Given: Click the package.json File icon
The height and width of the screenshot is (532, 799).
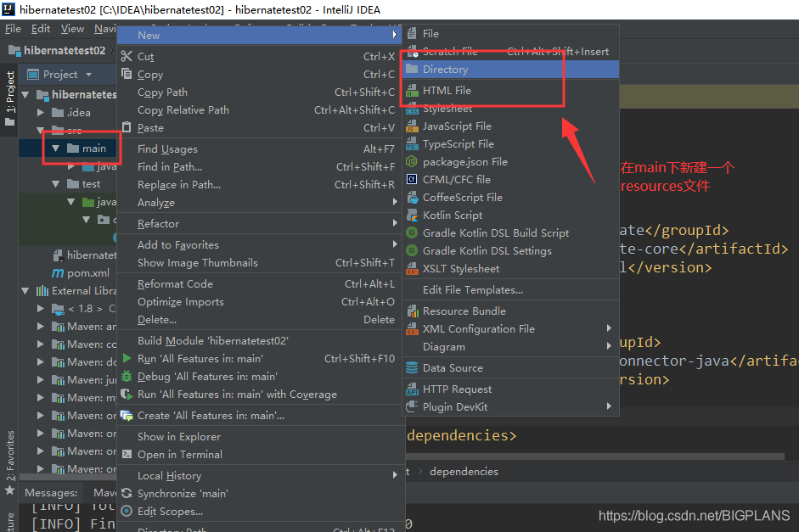Looking at the screenshot, I should 412,162.
